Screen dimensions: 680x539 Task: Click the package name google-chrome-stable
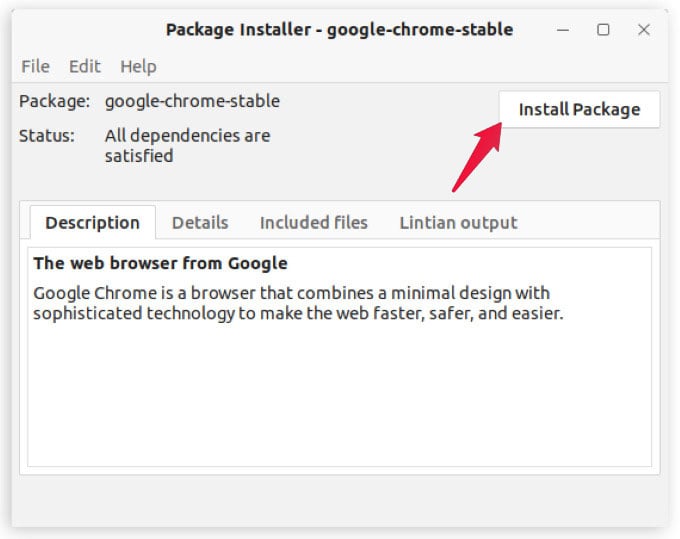coord(192,101)
